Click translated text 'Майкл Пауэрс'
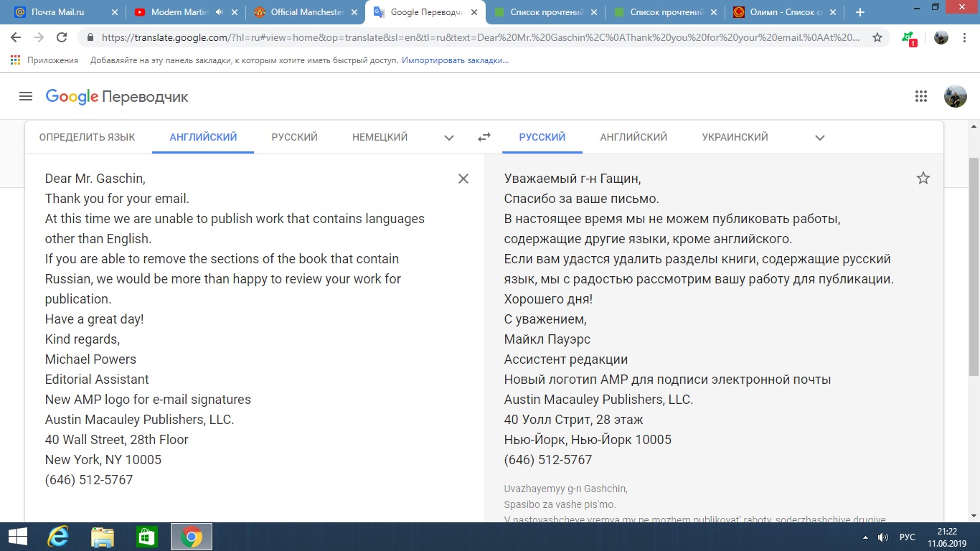Screen dimensions: 980x551 tap(547, 339)
